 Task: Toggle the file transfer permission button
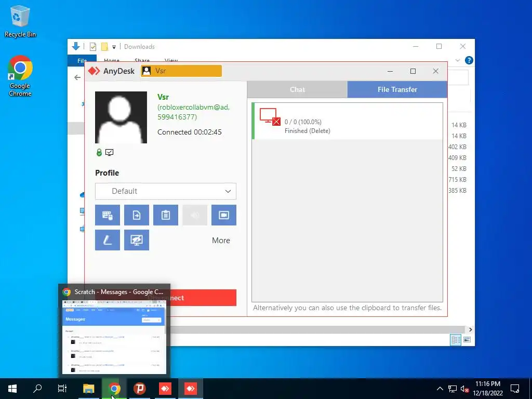tap(137, 215)
